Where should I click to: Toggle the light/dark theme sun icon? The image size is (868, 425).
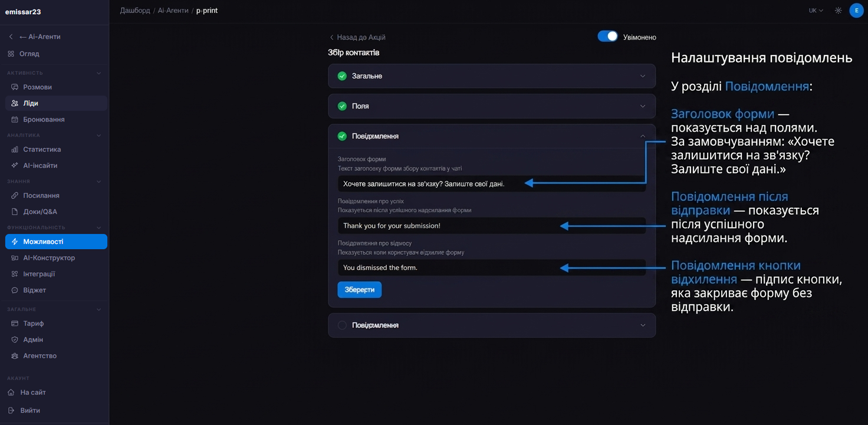(838, 11)
